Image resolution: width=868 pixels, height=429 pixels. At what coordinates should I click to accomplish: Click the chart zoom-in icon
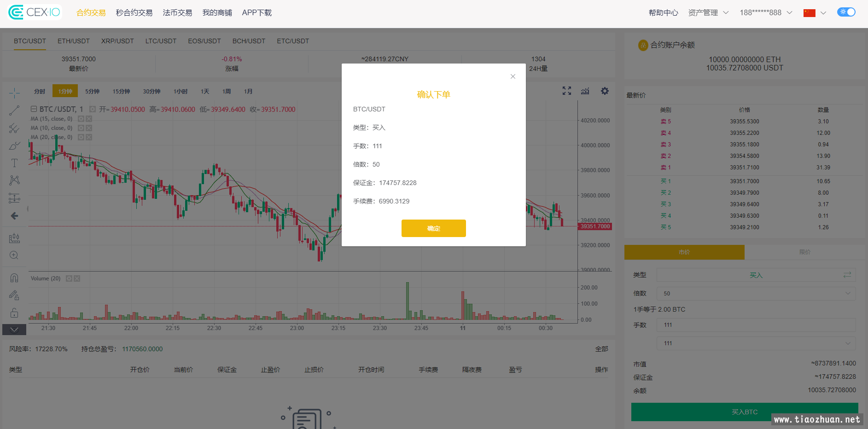[14, 255]
